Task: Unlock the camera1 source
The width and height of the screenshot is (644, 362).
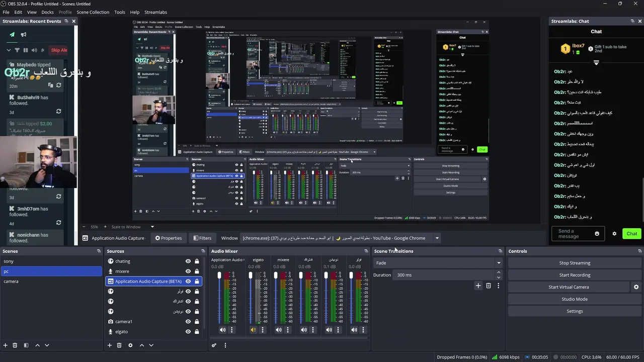Action: pos(197,321)
